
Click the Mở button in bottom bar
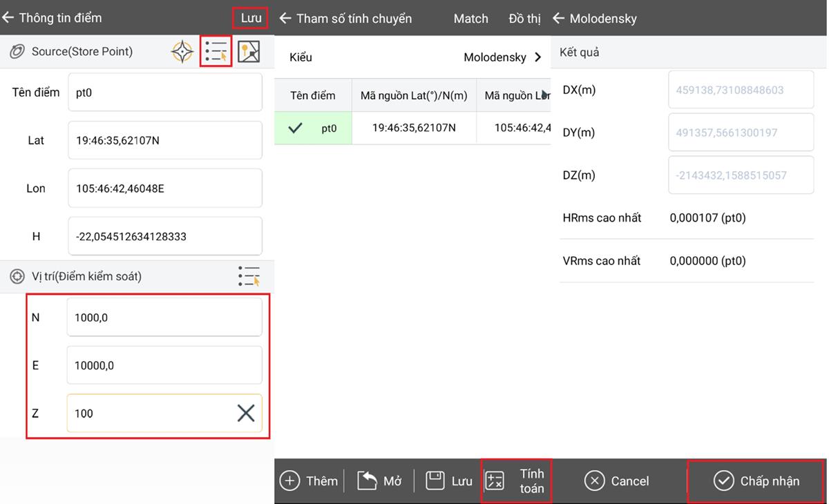pos(379,481)
